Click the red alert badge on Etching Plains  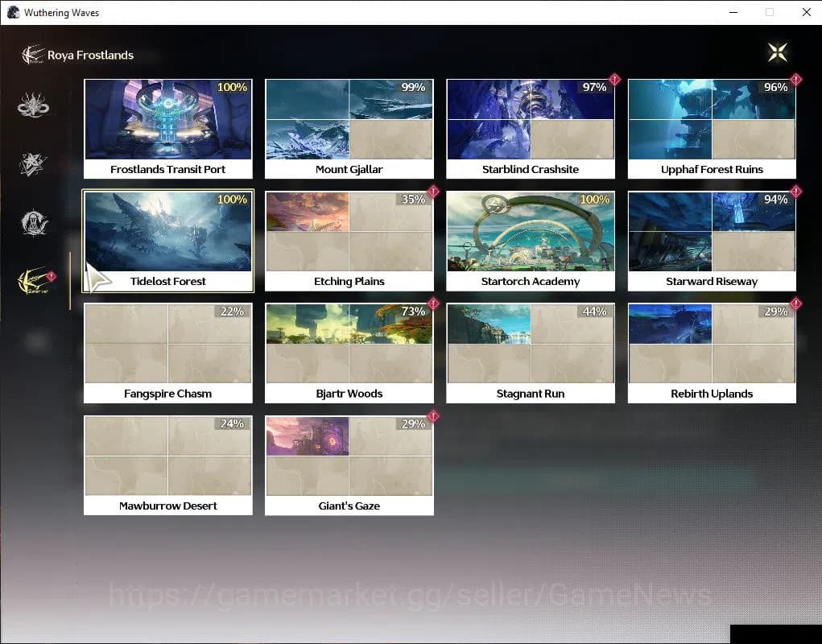click(x=433, y=192)
